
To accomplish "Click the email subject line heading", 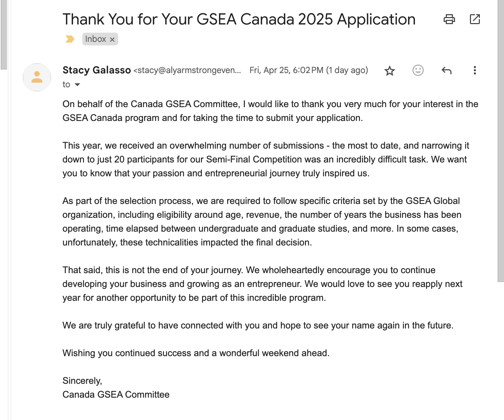I will tap(239, 20).
